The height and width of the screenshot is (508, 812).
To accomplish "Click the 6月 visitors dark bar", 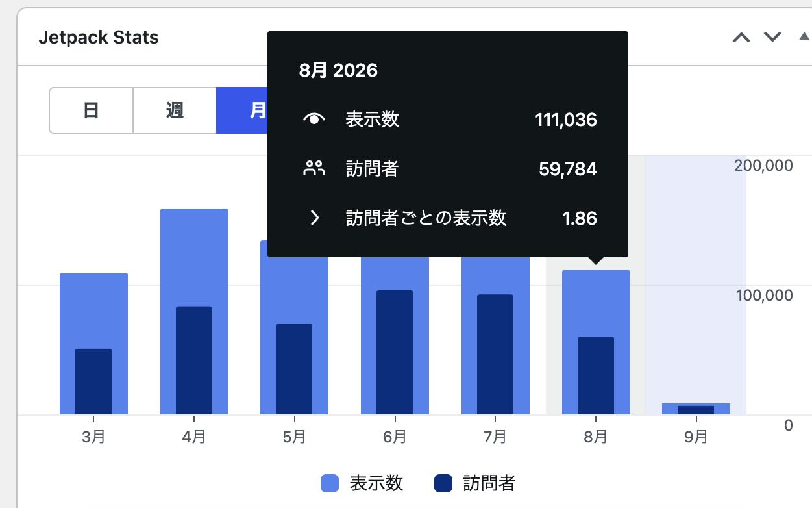I will [395, 352].
